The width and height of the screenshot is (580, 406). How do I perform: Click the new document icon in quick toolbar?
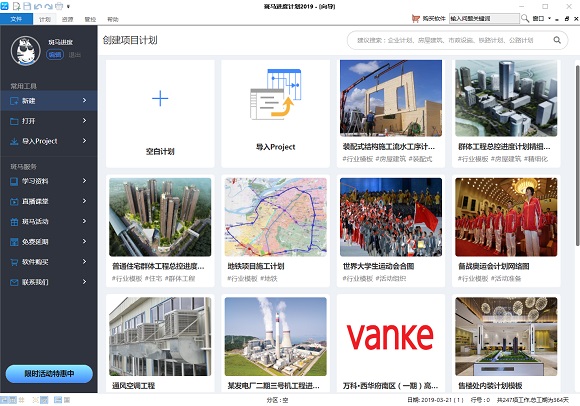coord(17,6)
